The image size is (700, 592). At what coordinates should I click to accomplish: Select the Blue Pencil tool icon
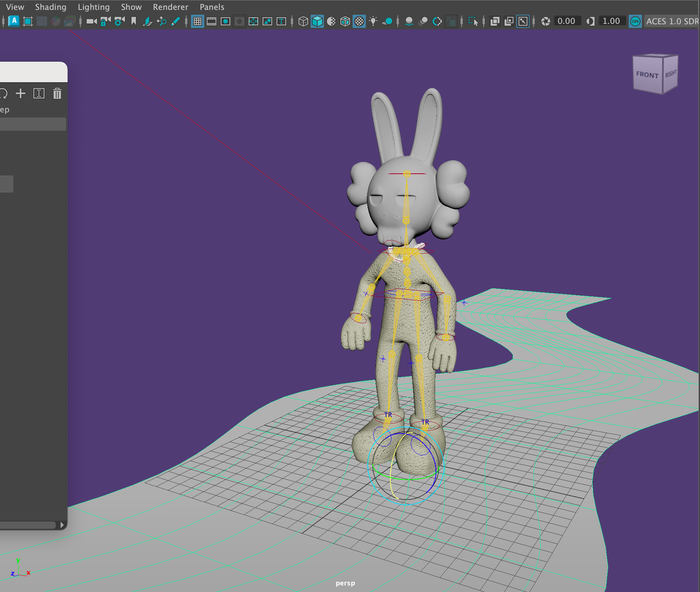pyautogui.click(x=176, y=21)
